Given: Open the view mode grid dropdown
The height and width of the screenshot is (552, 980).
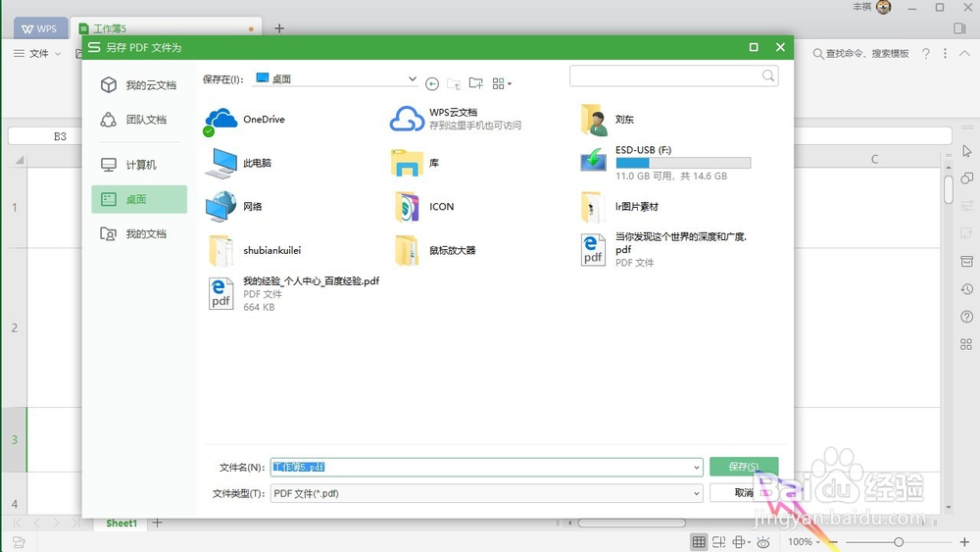Looking at the screenshot, I should click(502, 83).
